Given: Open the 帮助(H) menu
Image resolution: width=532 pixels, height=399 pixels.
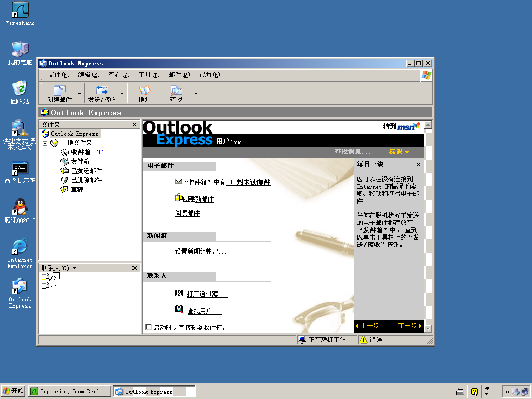Looking at the screenshot, I should [x=209, y=75].
